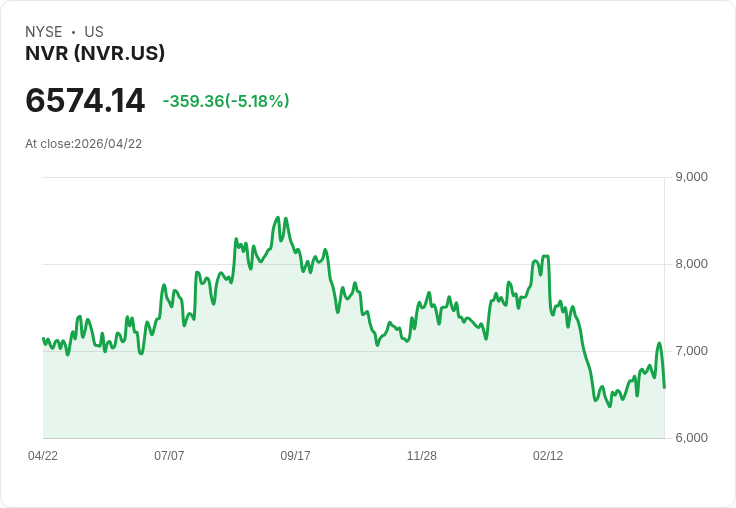Click the 7,000 y-axis label
The width and height of the screenshot is (736, 508).
pos(691,351)
